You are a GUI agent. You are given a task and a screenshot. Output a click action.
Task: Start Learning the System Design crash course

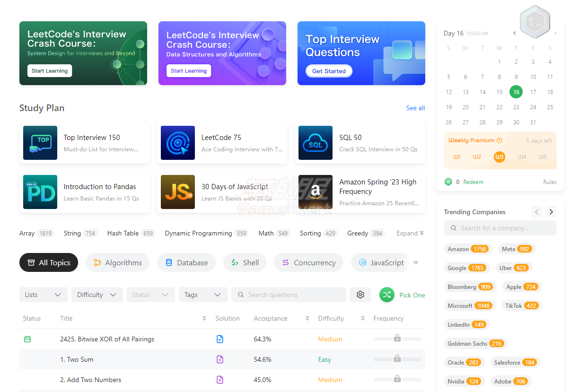pyautogui.click(x=50, y=71)
